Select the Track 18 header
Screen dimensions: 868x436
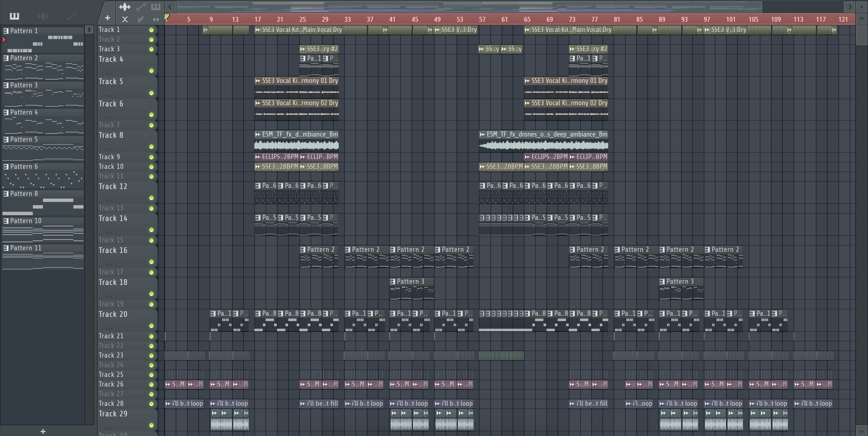(x=127, y=288)
